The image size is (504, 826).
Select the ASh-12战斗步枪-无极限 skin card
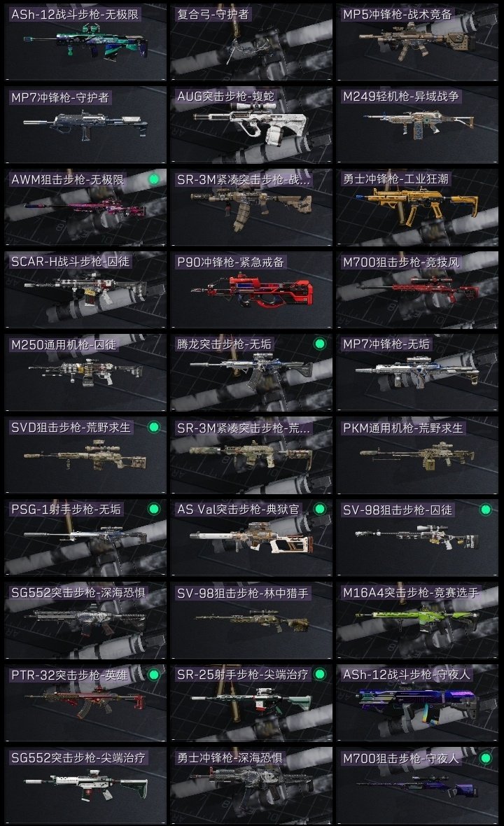(85, 42)
